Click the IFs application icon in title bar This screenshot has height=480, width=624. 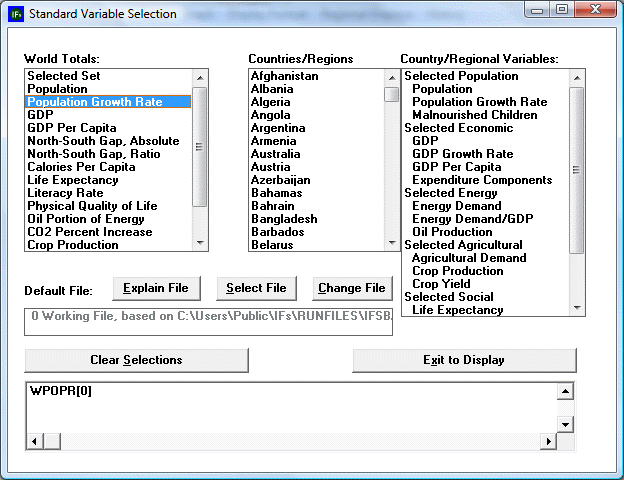15,14
